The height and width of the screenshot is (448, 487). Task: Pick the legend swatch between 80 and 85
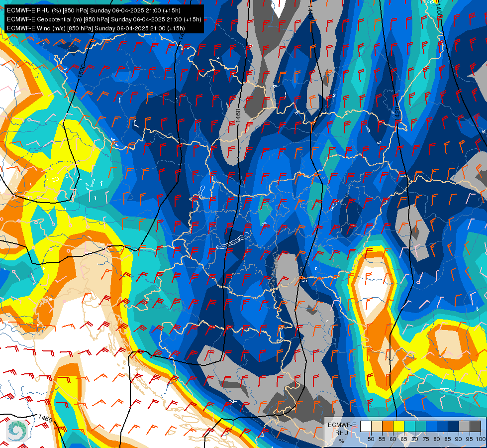(443, 426)
